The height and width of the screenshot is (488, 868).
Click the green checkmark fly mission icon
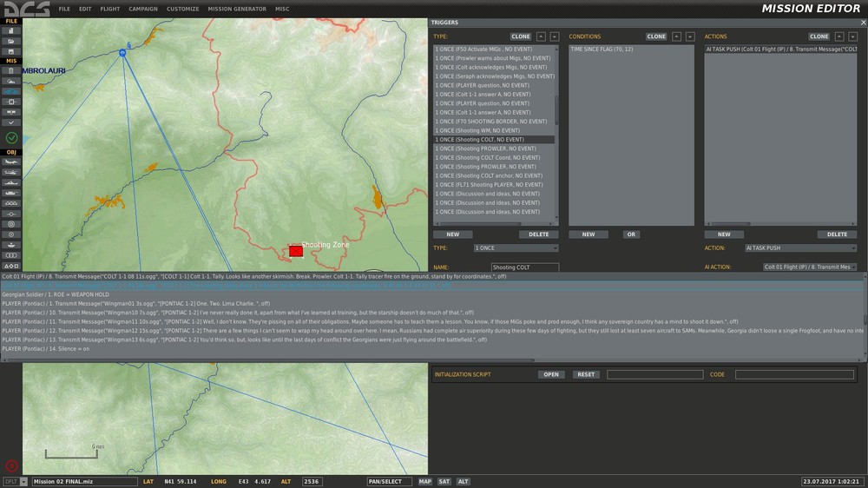[x=11, y=137]
